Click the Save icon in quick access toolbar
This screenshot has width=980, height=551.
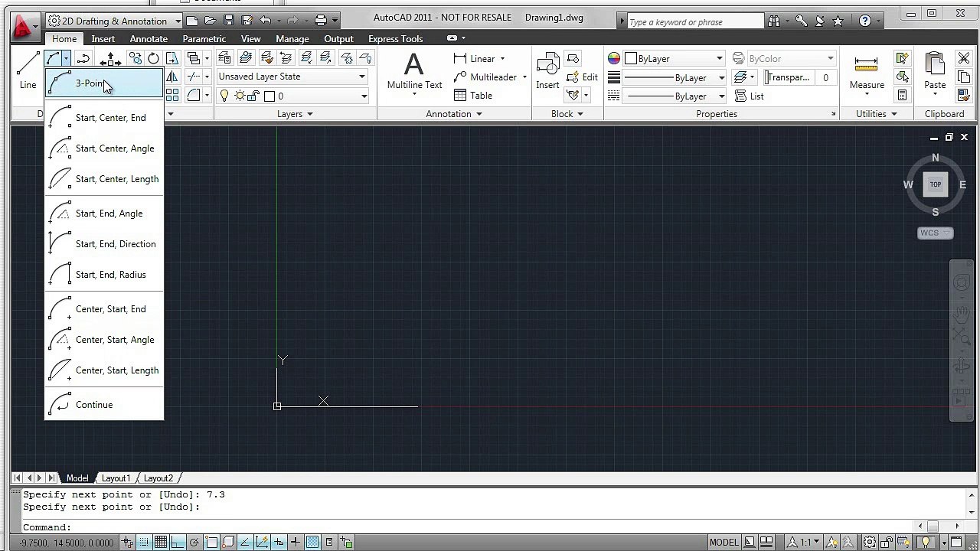(x=228, y=21)
